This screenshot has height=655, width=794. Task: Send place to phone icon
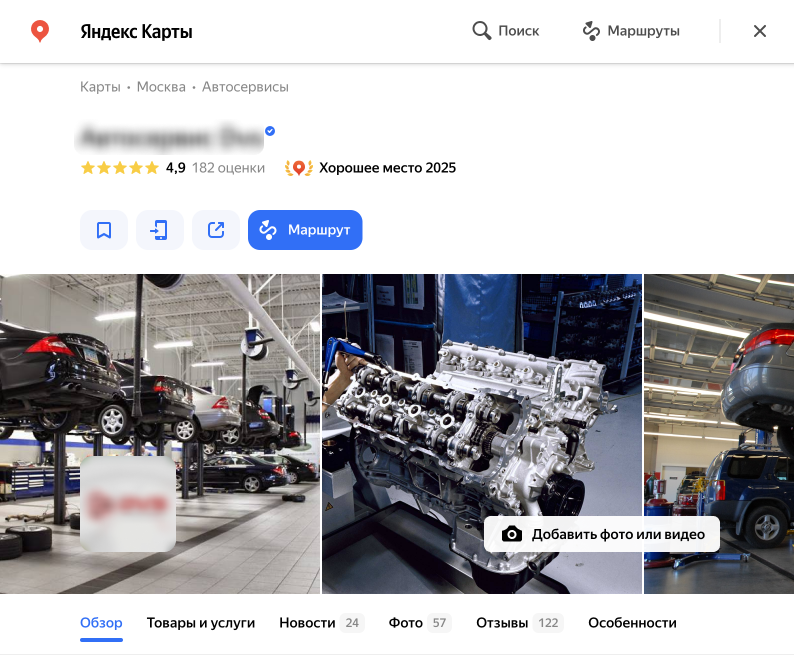pyautogui.click(x=160, y=230)
